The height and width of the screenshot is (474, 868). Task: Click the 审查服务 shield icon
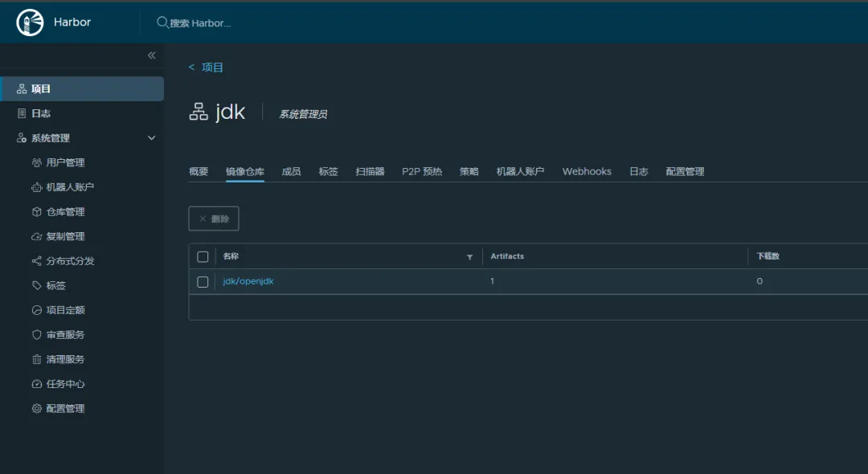(36, 335)
